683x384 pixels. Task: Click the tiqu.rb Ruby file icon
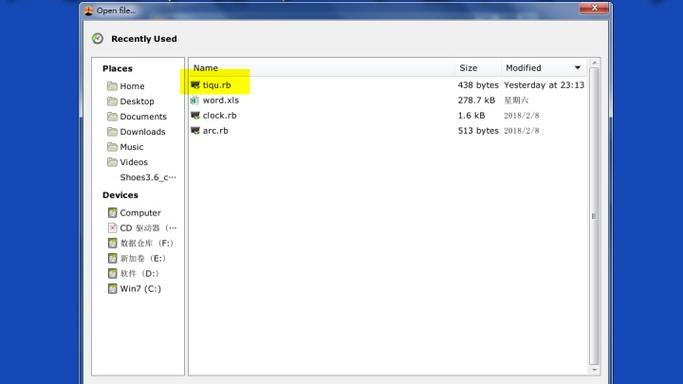click(195, 85)
